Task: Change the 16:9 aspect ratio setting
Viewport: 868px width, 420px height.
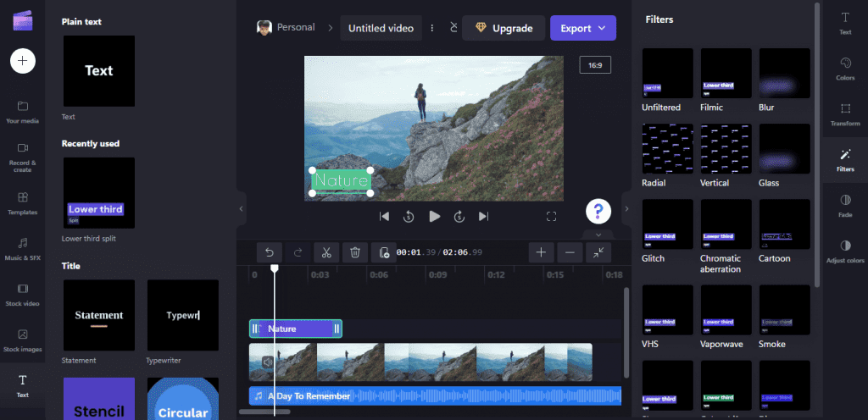Action: coord(595,65)
